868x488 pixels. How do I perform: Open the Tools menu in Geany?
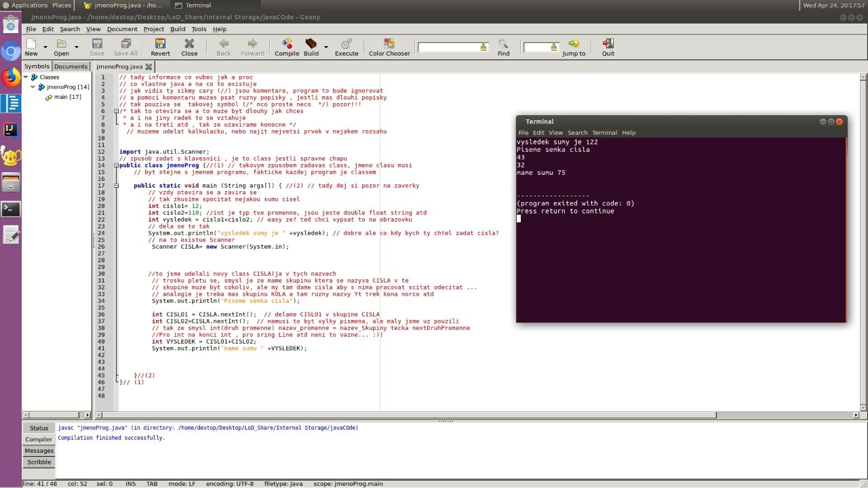click(199, 29)
